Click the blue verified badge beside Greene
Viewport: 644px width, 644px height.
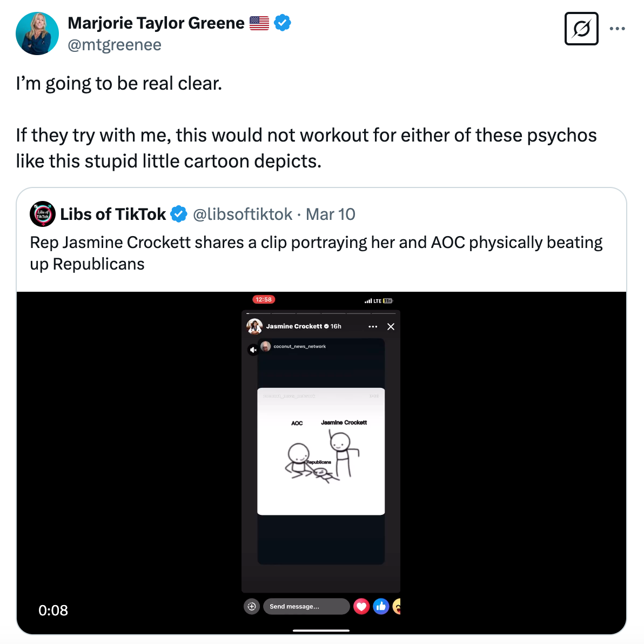283,23
